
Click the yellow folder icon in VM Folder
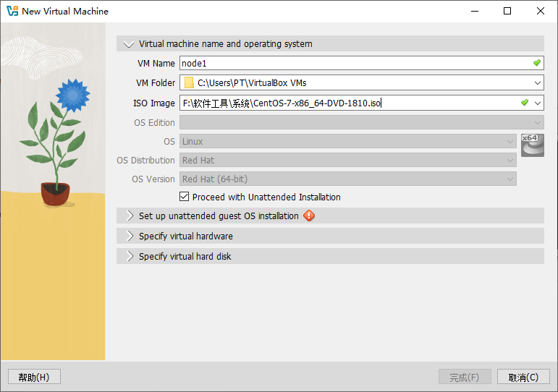click(x=189, y=83)
